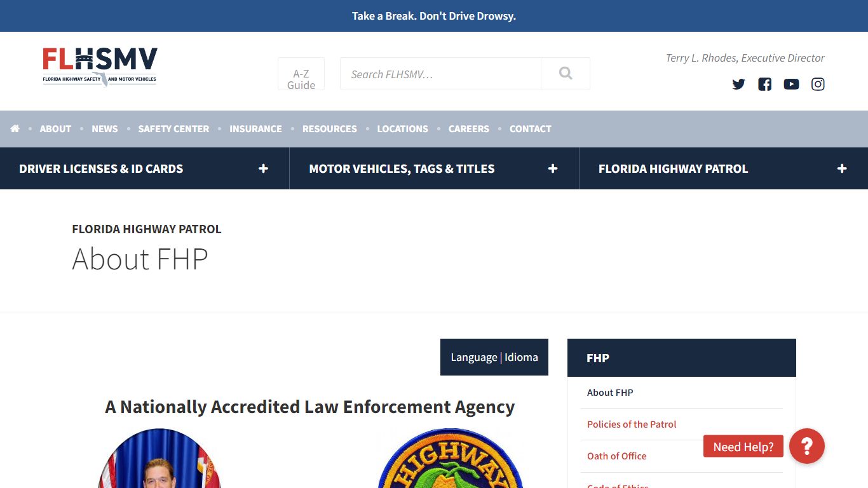This screenshot has width=868, height=488.
Task: Click the 'About FHP' page title
Action: pyautogui.click(x=140, y=259)
